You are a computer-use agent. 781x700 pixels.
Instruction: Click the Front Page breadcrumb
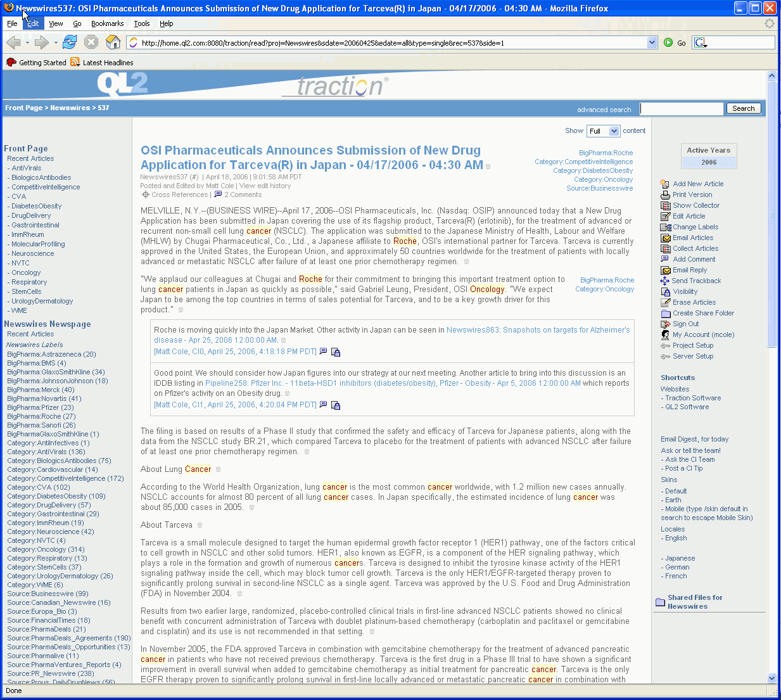click(24, 108)
